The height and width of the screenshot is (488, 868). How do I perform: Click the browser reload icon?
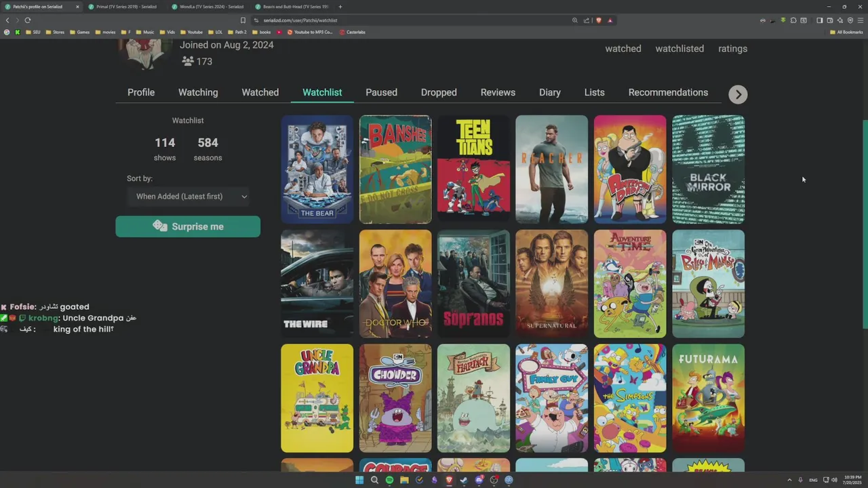click(x=28, y=20)
